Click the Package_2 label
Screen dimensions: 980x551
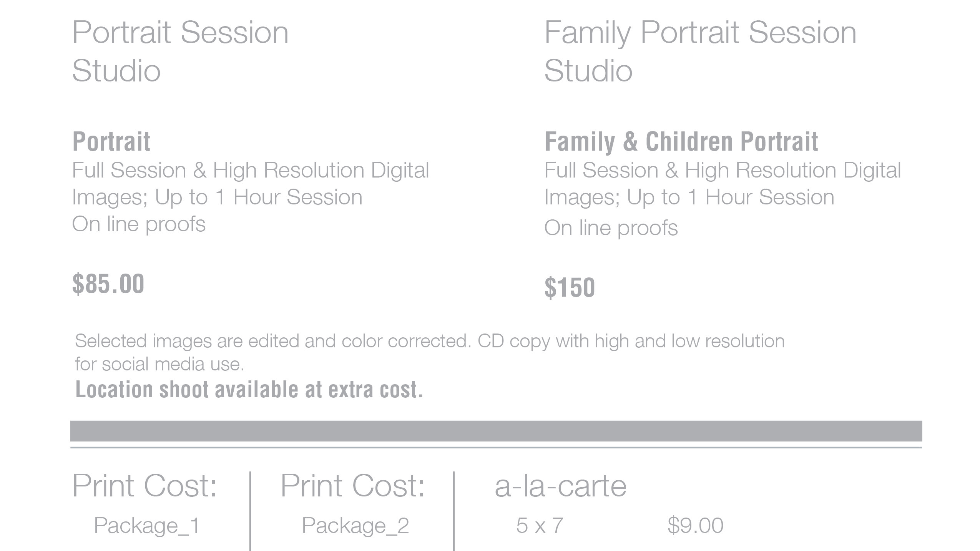coord(355,525)
